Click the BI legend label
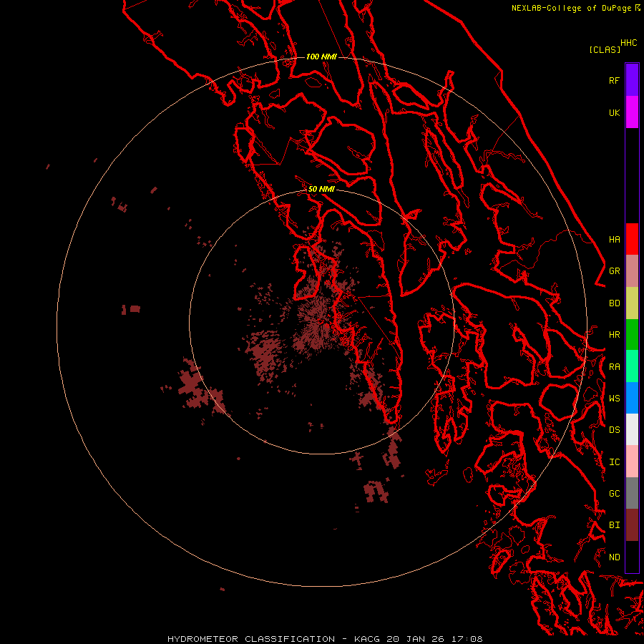 (x=615, y=525)
